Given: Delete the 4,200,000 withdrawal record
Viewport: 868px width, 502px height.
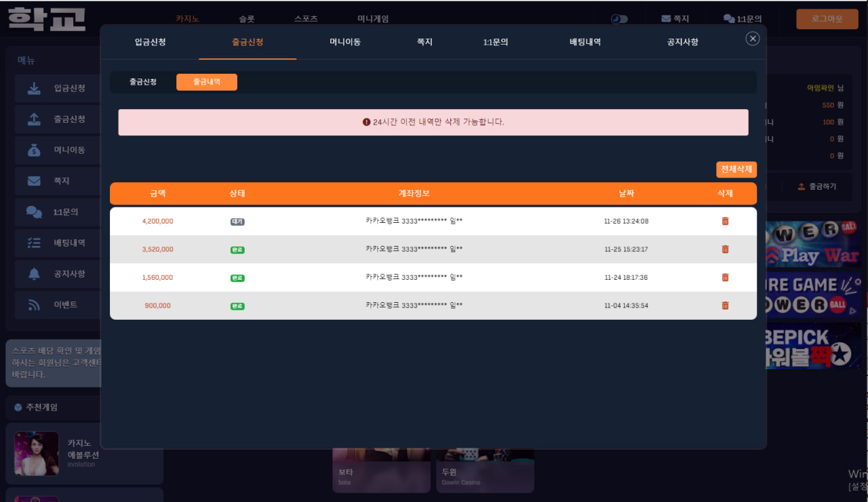Looking at the screenshot, I should point(725,221).
